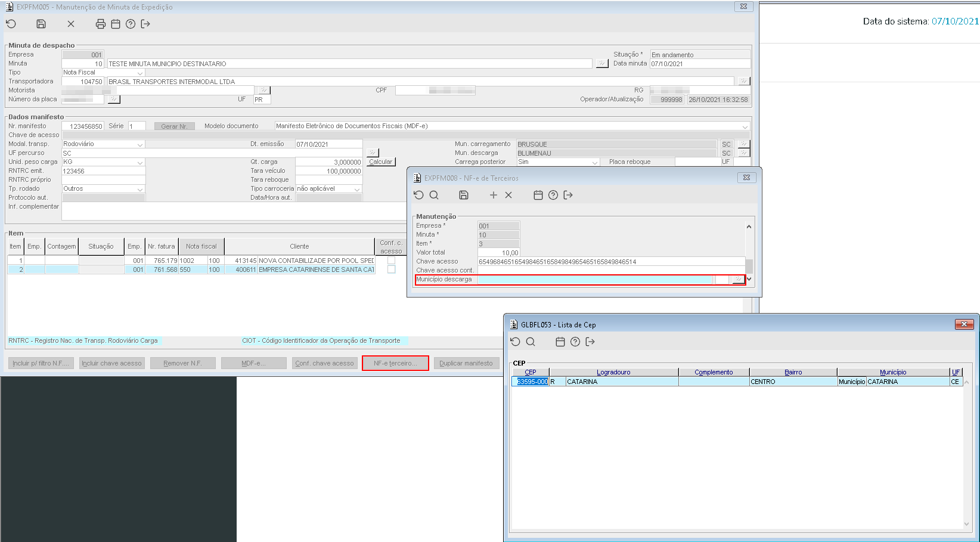
Task: Click the NF-e terceiro... button
Action: [x=395, y=363]
